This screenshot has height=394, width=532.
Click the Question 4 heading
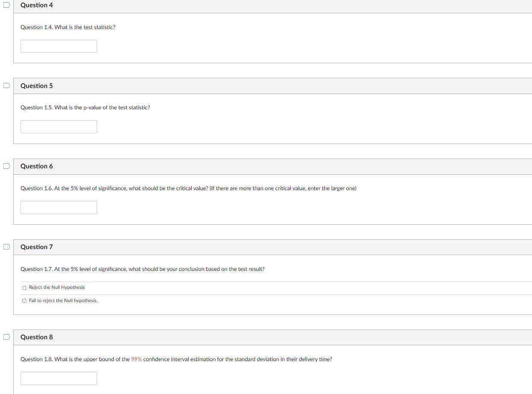pos(37,5)
